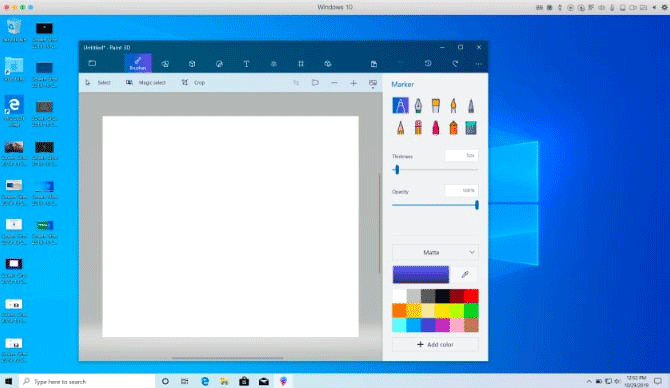Image resolution: width=670 pixels, height=388 pixels.
Task: Pick the eyedropper tool
Action: (x=465, y=274)
